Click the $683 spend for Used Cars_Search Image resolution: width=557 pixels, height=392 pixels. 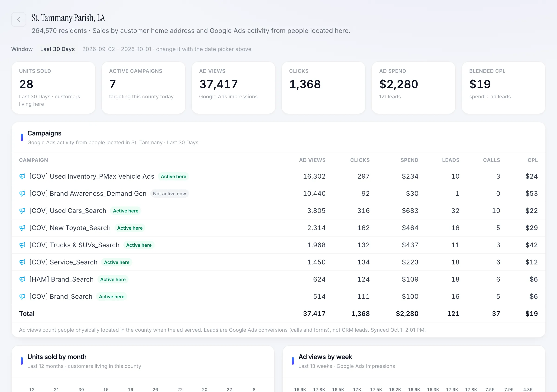pyautogui.click(x=410, y=211)
